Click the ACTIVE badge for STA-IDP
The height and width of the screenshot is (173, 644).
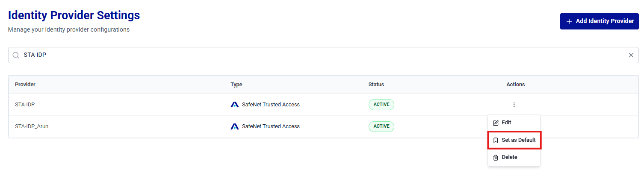pyautogui.click(x=381, y=105)
